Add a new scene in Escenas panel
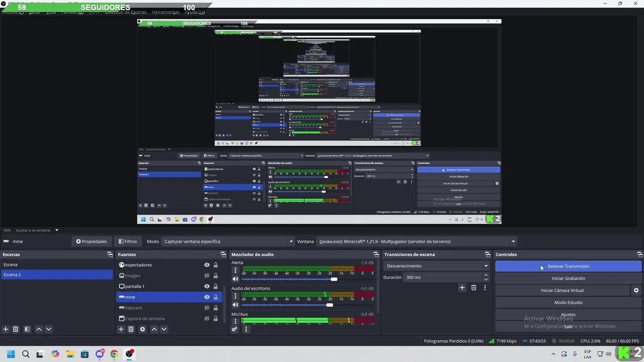Viewport: 644px width, 362px height. [x=6, y=329]
